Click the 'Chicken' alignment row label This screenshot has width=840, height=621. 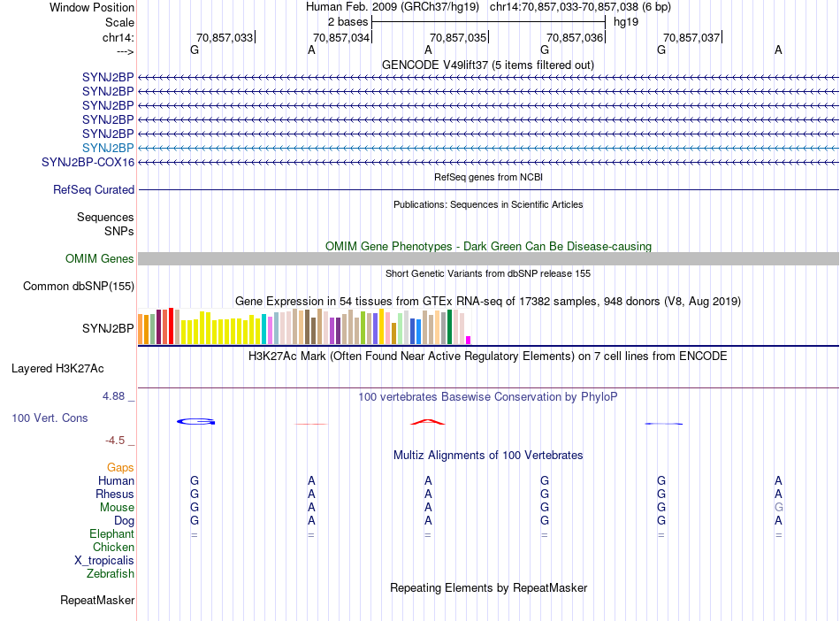(113, 547)
